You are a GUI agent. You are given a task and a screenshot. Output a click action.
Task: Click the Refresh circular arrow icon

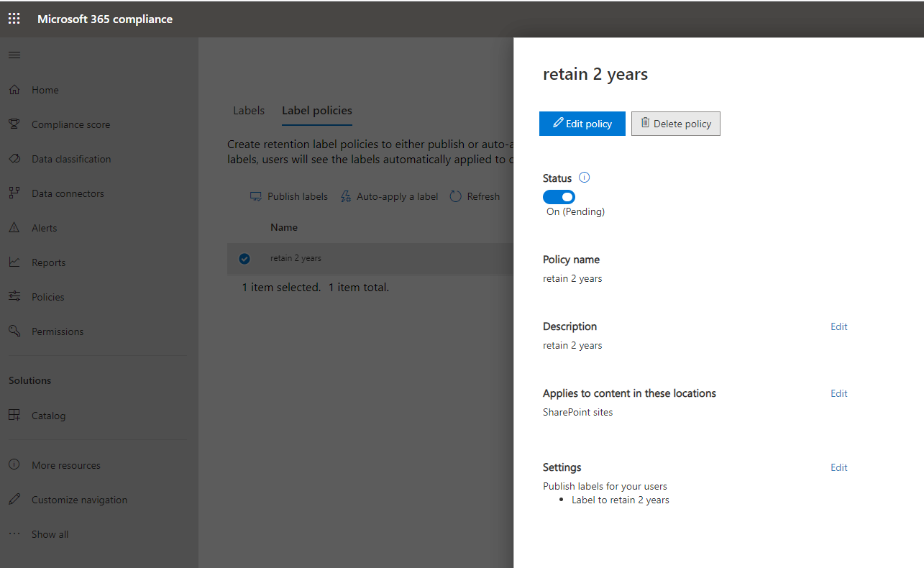pos(455,196)
